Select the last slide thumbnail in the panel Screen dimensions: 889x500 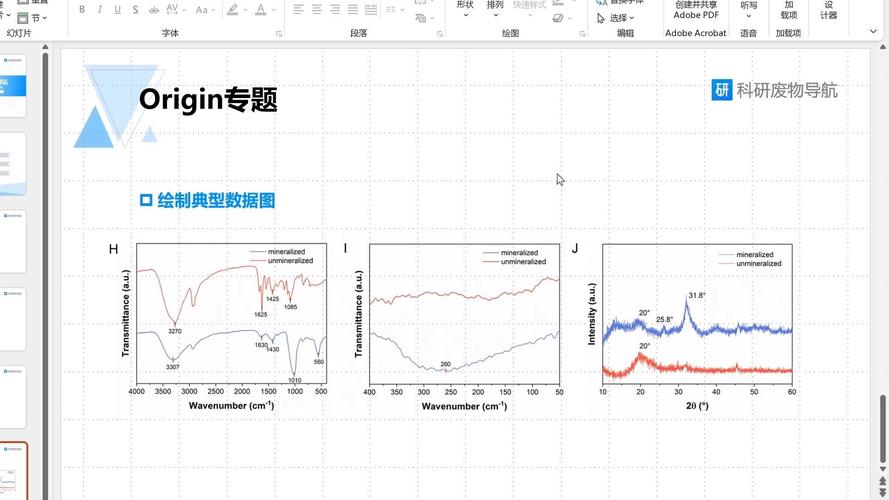click(14, 470)
